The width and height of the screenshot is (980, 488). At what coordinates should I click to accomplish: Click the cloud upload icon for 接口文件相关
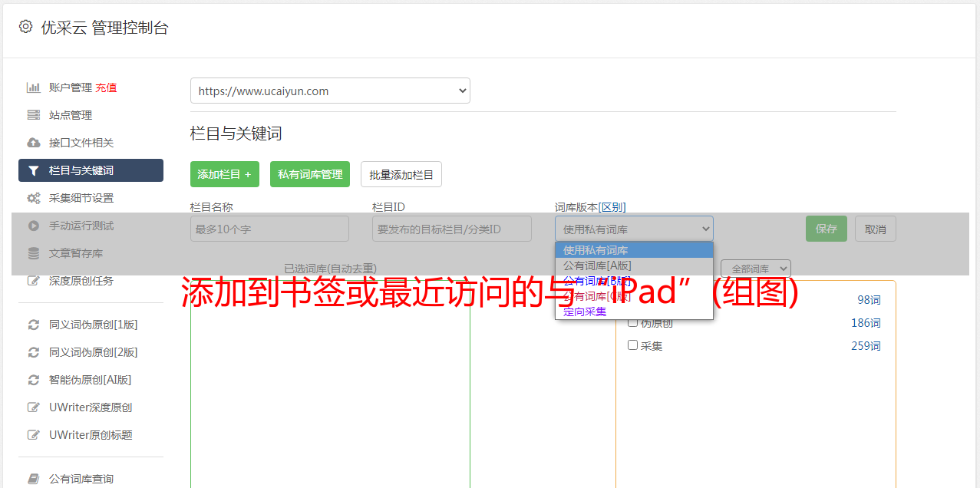(33, 143)
